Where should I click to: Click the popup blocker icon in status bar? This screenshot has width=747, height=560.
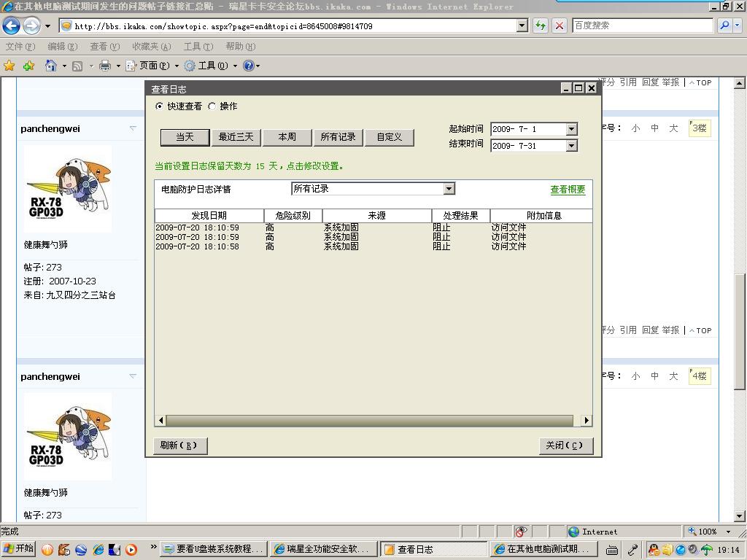tap(521, 532)
